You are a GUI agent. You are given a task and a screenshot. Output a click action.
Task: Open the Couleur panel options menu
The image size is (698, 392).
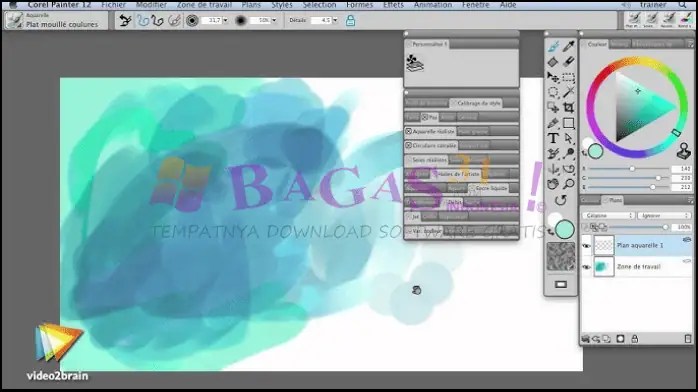690,44
